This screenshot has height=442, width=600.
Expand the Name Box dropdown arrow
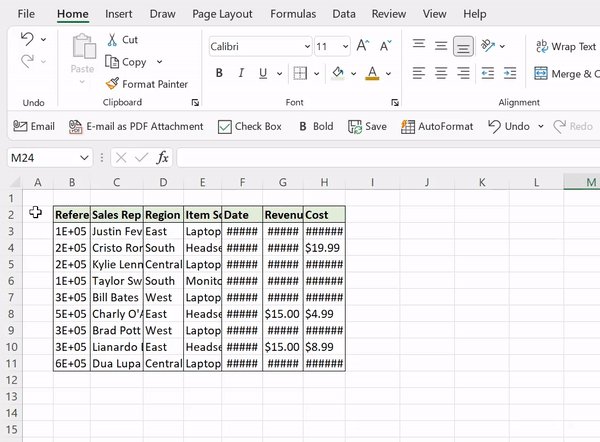84,158
